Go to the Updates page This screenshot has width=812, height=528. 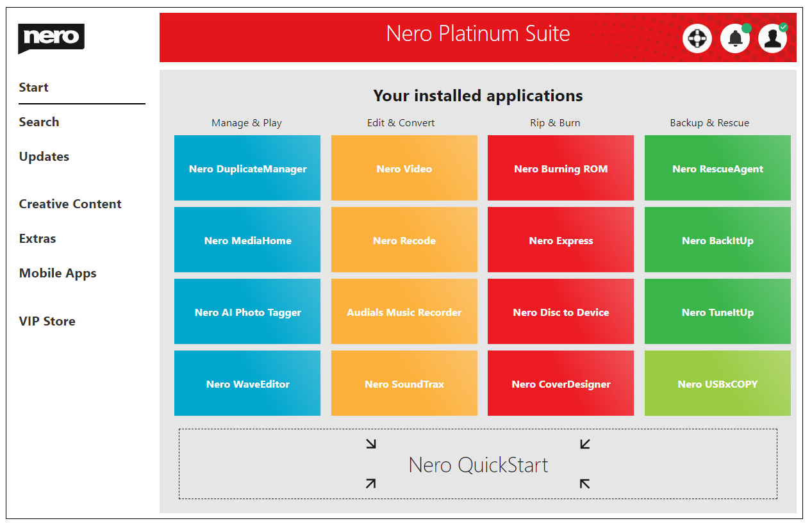pyautogui.click(x=44, y=156)
